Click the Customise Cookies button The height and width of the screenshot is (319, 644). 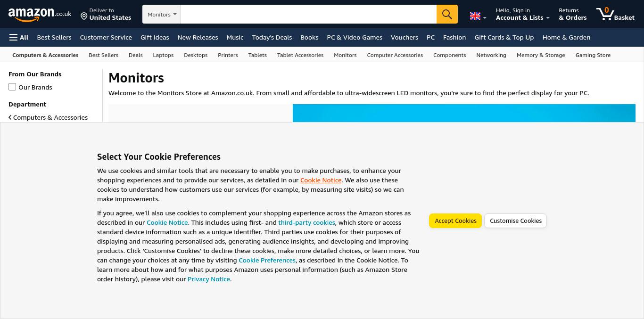[516, 221]
